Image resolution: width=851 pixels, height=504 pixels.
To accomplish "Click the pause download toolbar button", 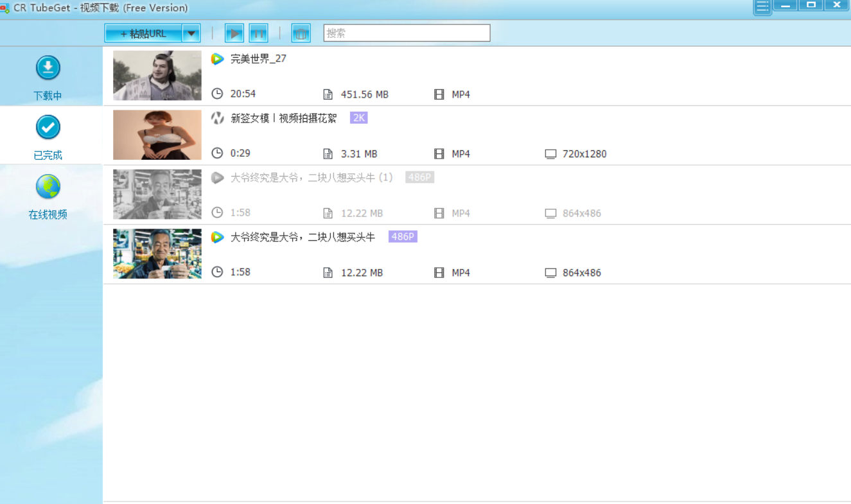I will click(258, 33).
